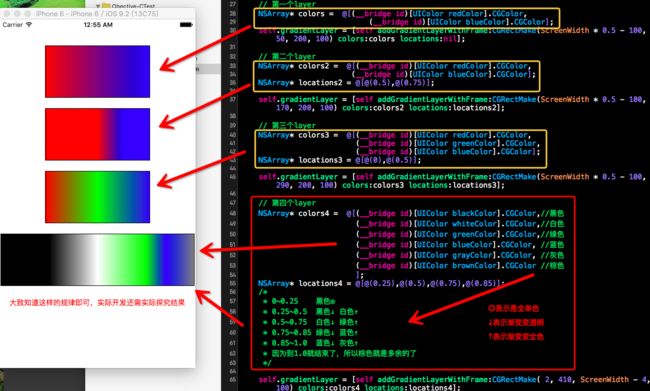Click the '0.85~1.0' comment line
This screenshot has width=650, height=391.
(310, 343)
